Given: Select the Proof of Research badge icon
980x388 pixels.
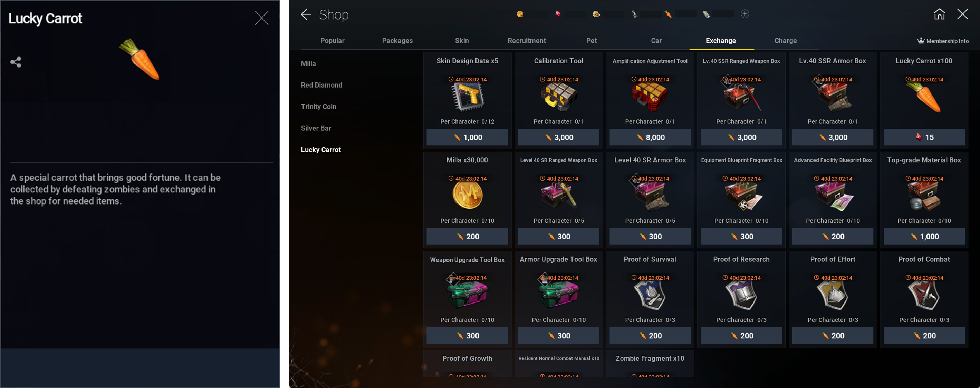Looking at the screenshot, I should [x=741, y=295].
